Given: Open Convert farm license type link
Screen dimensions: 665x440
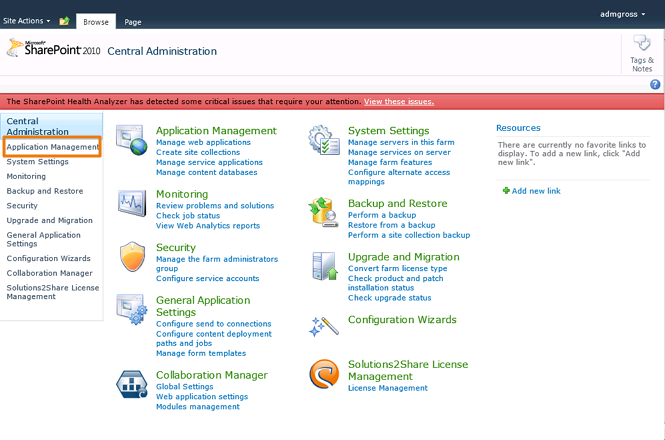Looking at the screenshot, I should (x=398, y=268).
